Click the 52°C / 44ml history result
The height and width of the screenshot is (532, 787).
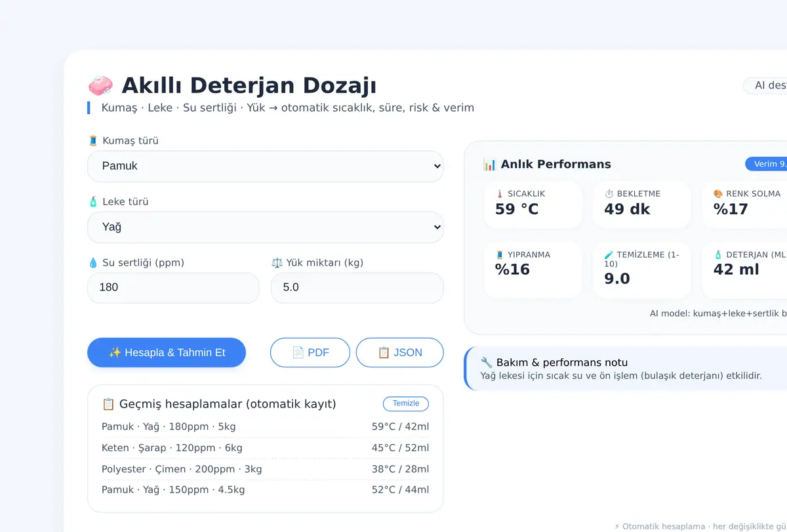click(400, 490)
